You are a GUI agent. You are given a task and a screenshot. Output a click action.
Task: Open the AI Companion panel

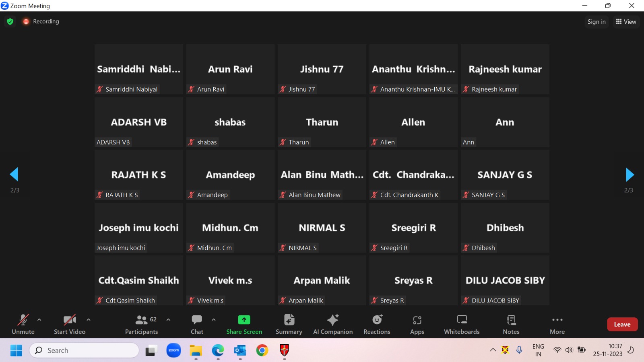click(333, 324)
